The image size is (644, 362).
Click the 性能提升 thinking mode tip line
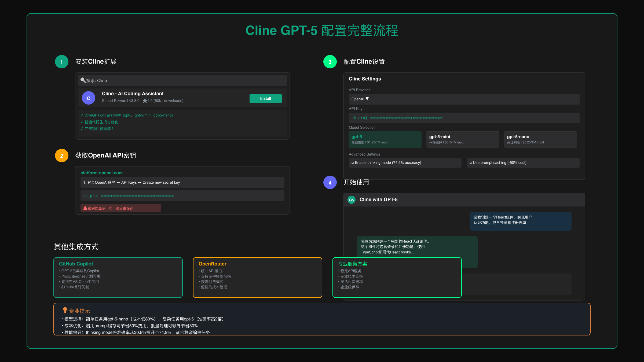pyautogui.click(x=136, y=332)
